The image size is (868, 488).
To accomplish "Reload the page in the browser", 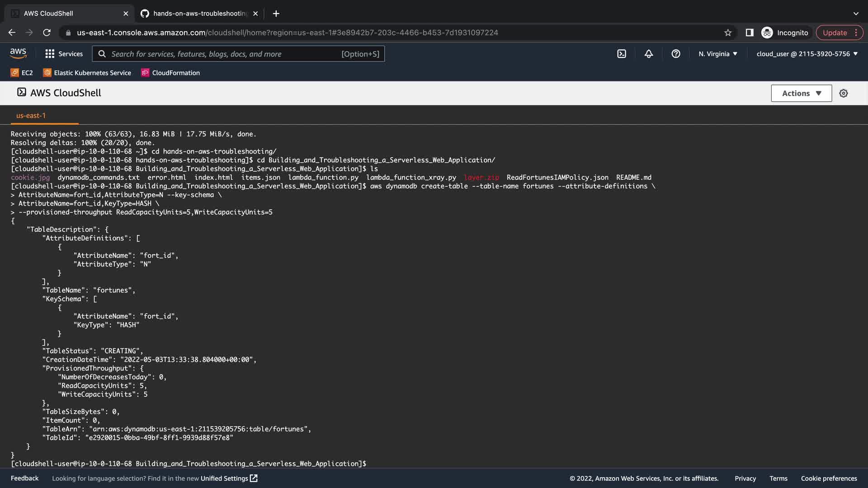I will coord(47,33).
